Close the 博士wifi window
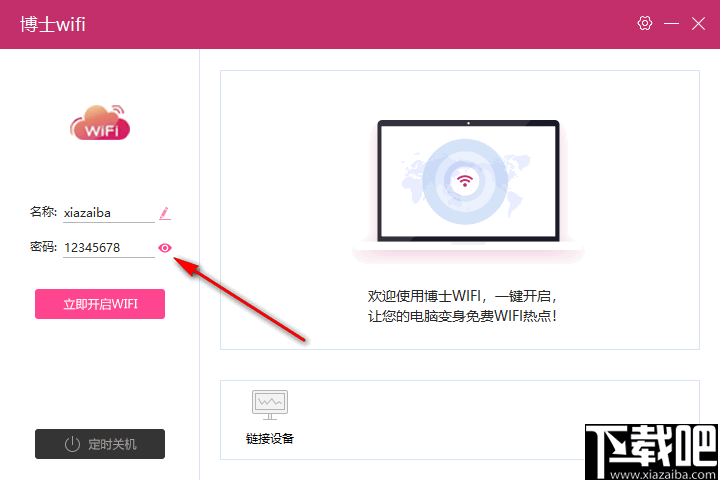 [698, 23]
